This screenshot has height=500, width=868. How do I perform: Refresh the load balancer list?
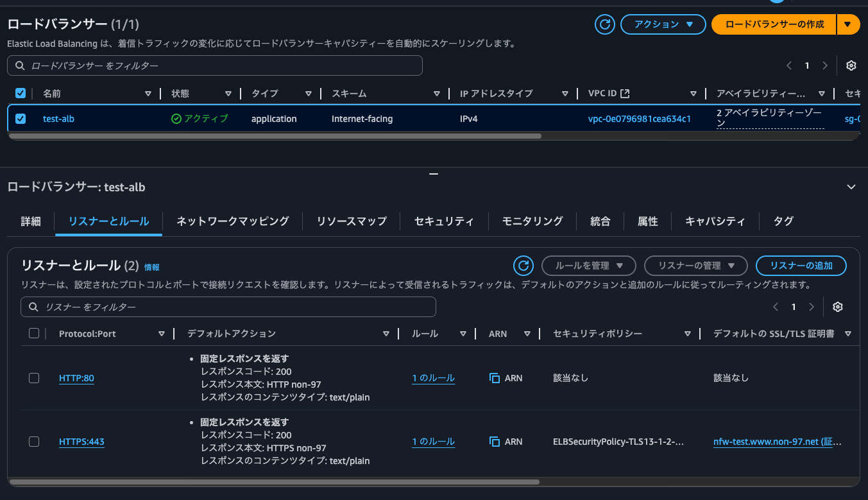coord(604,24)
